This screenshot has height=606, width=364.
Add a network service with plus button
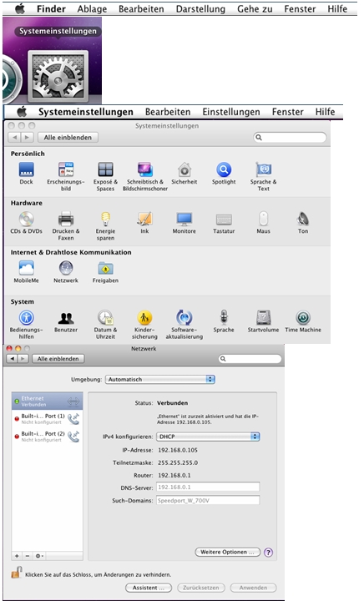pos(17,556)
